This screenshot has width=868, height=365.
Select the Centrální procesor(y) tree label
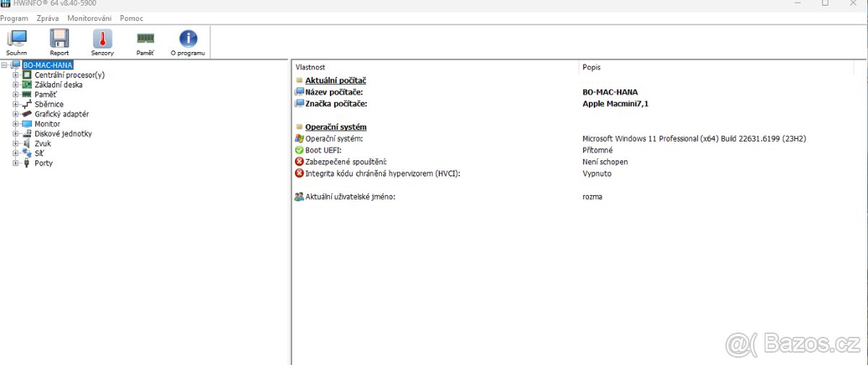(69, 74)
